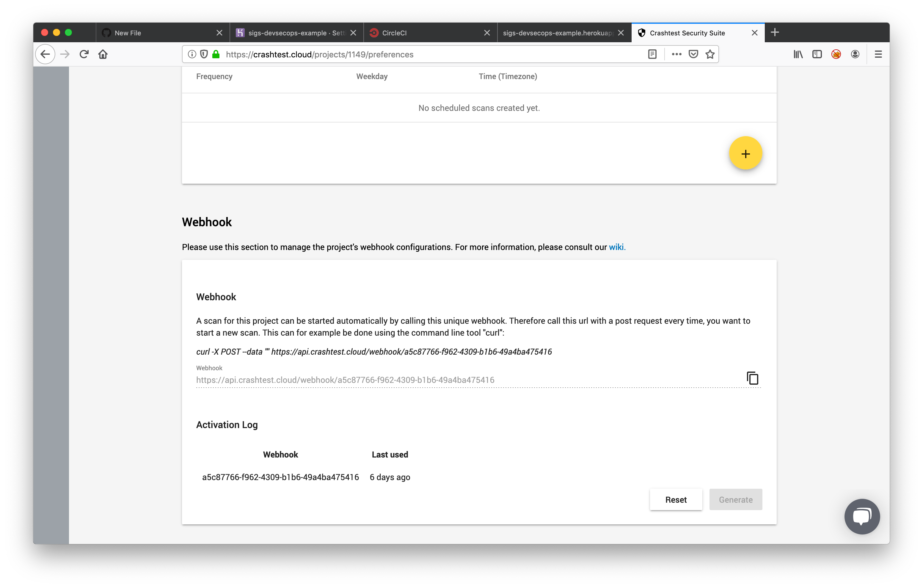The width and height of the screenshot is (923, 588).
Task: View tracking protection shield info
Action: point(204,54)
